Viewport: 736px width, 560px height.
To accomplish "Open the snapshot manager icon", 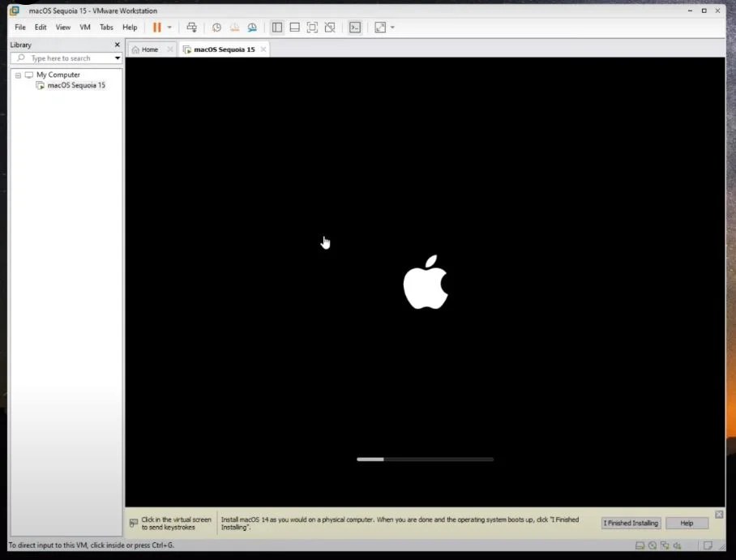I will point(252,28).
